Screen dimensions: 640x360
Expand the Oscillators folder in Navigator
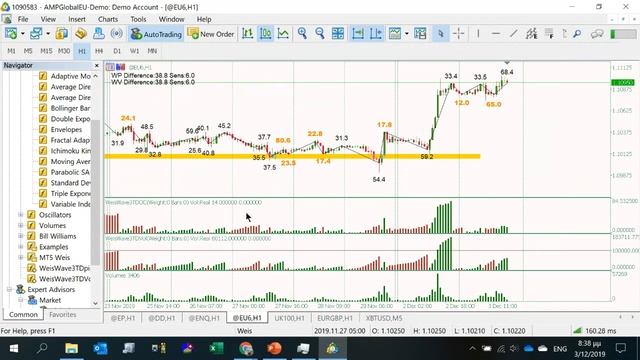(x=20, y=215)
